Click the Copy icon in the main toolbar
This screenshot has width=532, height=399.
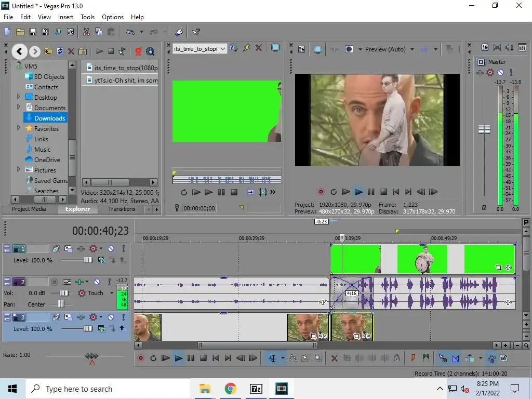(x=99, y=32)
